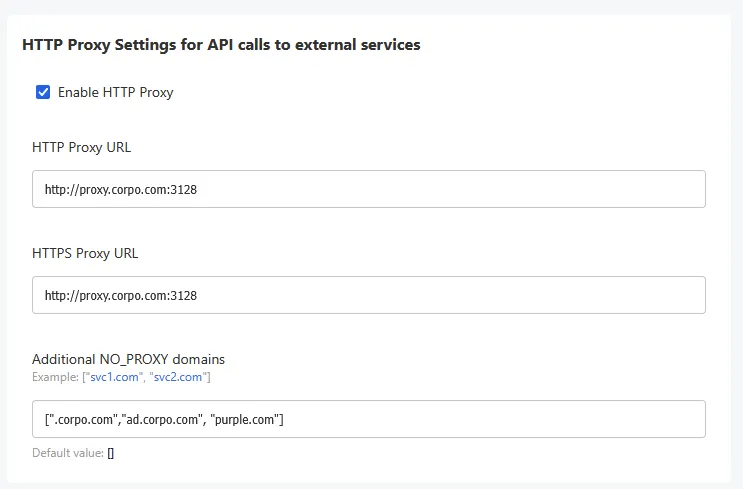Open the svc2.com example link
The width and height of the screenshot is (743, 489).
(178, 377)
